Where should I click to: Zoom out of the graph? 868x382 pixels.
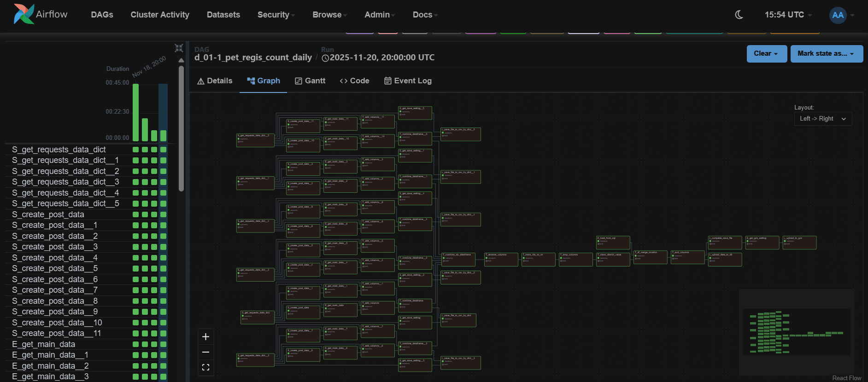point(205,352)
